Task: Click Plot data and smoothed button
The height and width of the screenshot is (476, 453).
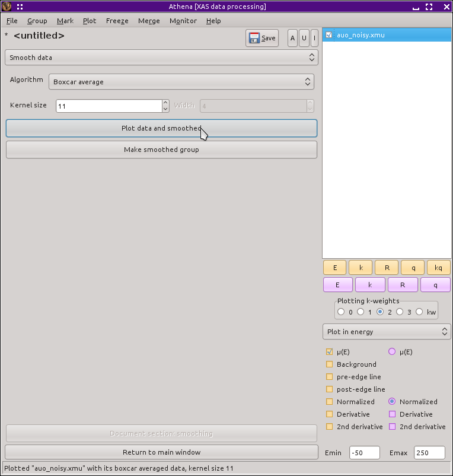Action: coord(161,128)
